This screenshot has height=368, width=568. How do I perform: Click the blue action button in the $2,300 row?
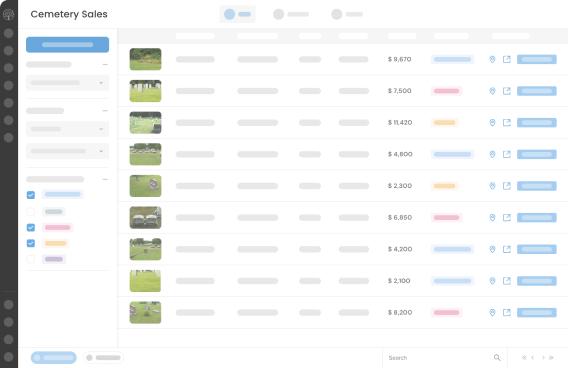536,186
